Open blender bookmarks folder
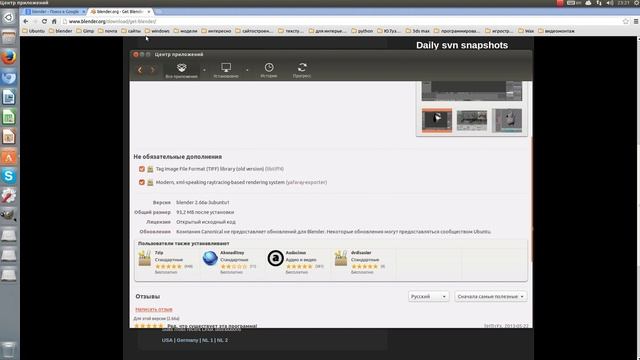The height and width of the screenshot is (360, 640). 60,31
